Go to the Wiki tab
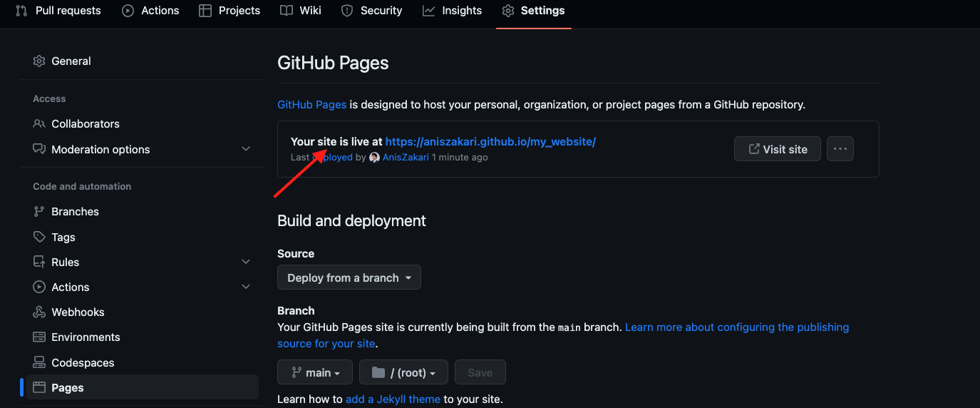 pos(301,11)
